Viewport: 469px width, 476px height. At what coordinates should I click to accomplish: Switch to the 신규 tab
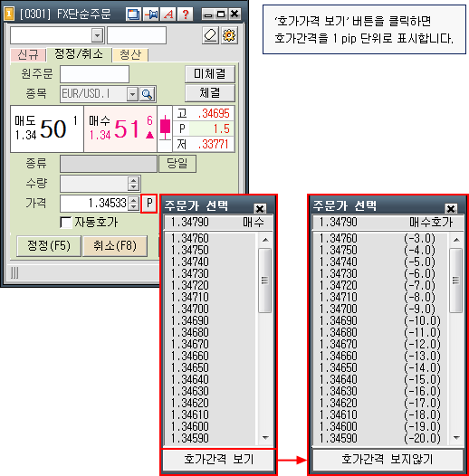click(x=28, y=55)
